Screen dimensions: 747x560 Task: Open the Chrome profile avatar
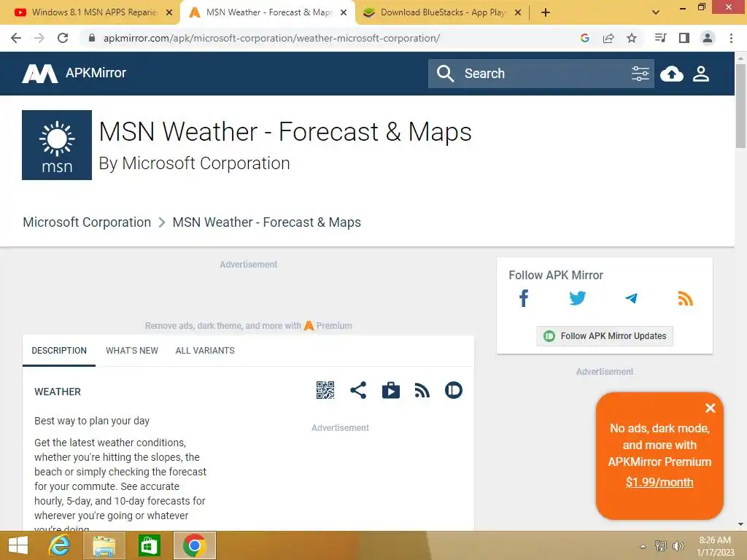coord(708,38)
